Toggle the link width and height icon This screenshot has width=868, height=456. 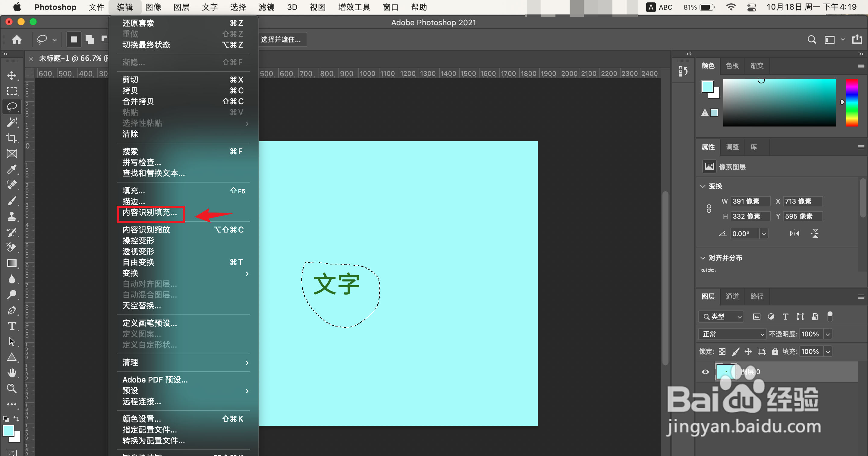coord(709,209)
